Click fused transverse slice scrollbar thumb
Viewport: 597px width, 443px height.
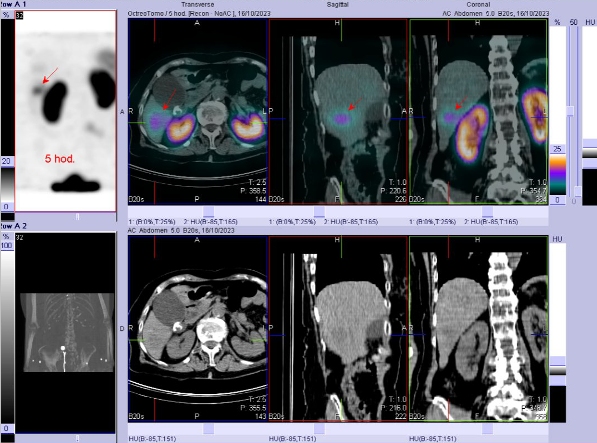point(208,212)
